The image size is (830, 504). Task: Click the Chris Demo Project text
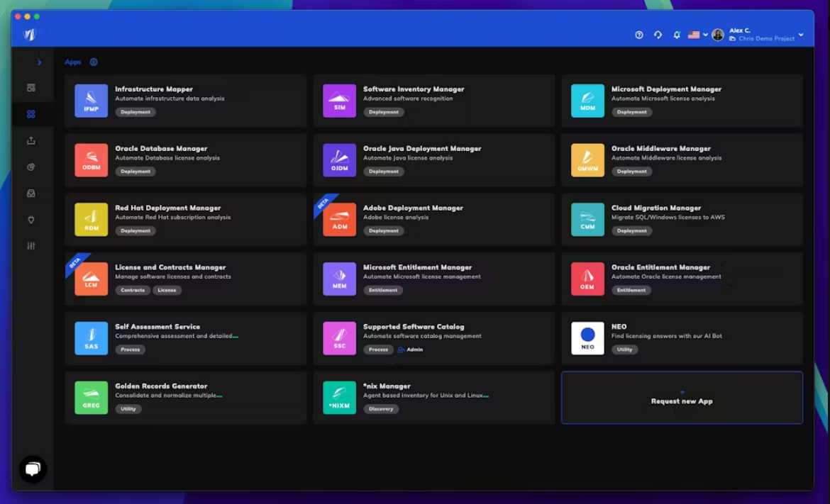point(766,38)
